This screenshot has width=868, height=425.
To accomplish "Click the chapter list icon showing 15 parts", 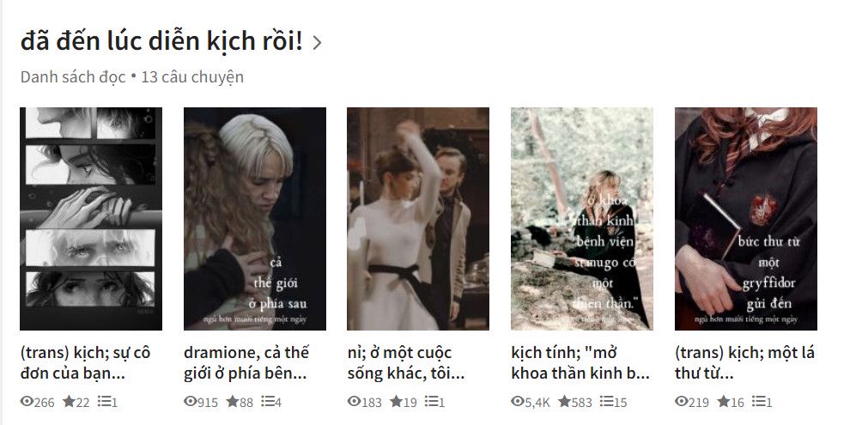I will pyautogui.click(x=607, y=401).
